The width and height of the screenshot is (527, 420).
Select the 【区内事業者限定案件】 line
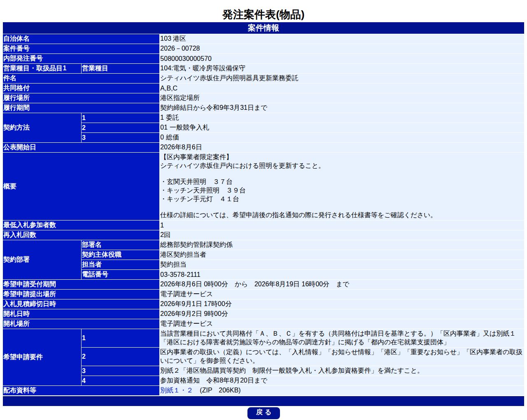click(196, 157)
